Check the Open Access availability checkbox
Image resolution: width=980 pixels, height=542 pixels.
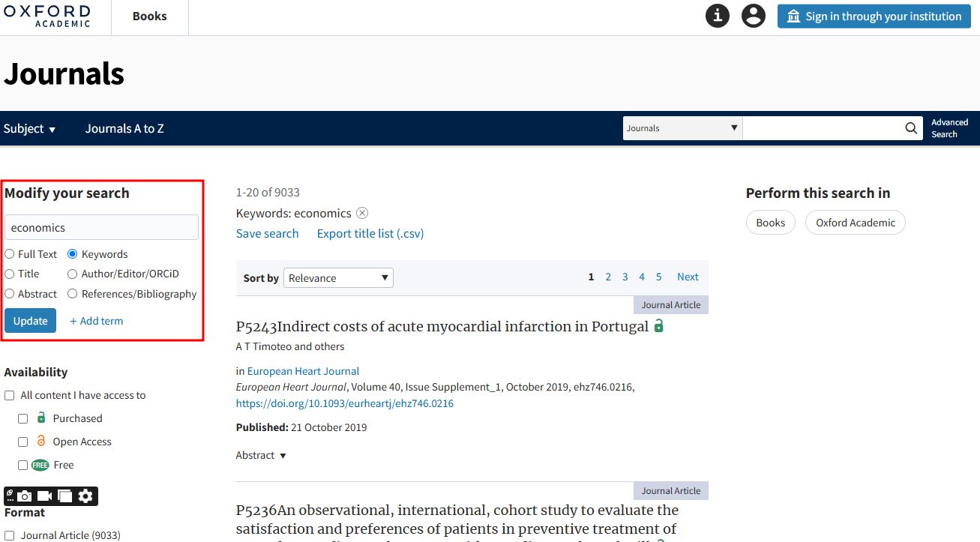click(x=23, y=442)
